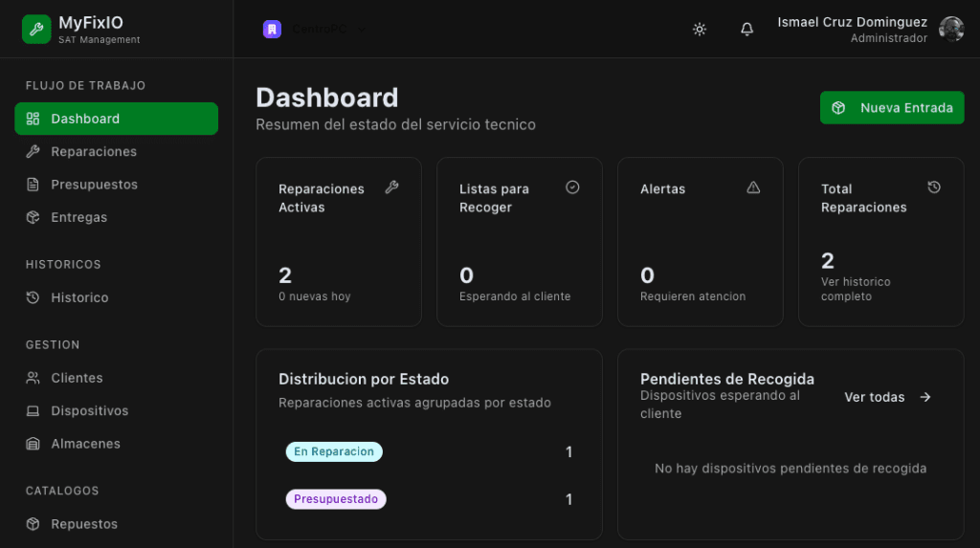Screen dimensions: 980x548
Task: Open the notifications bell
Action: 746,29
